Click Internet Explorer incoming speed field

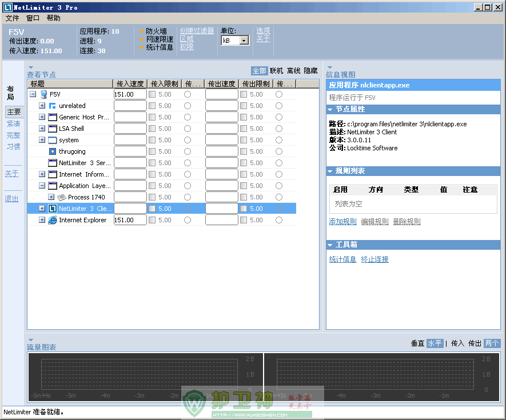click(x=130, y=220)
